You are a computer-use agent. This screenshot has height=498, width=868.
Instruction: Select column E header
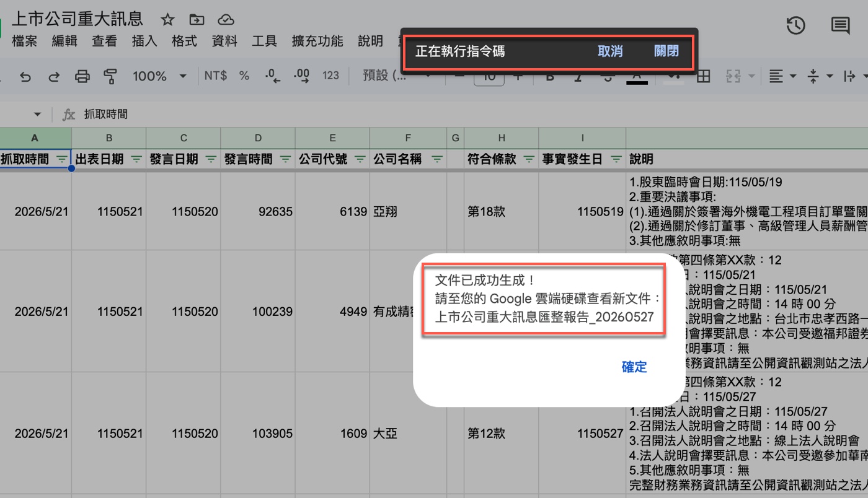pyautogui.click(x=332, y=138)
